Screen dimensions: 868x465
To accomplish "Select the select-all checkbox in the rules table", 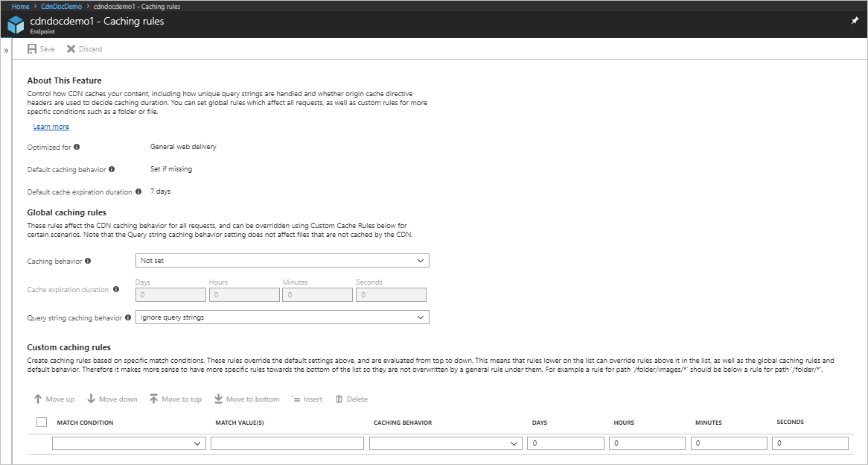I will pos(42,422).
